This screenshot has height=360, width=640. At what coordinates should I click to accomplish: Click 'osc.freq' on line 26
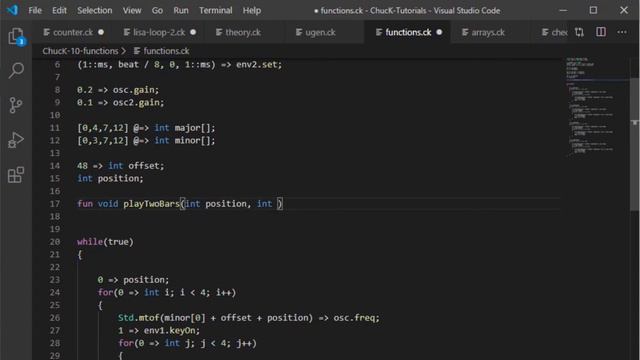tap(354, 318)
